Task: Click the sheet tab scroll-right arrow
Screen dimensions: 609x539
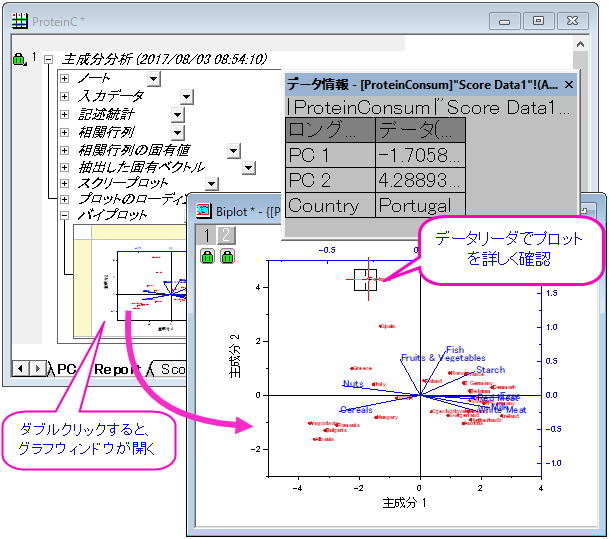Action: click(37, 368)
